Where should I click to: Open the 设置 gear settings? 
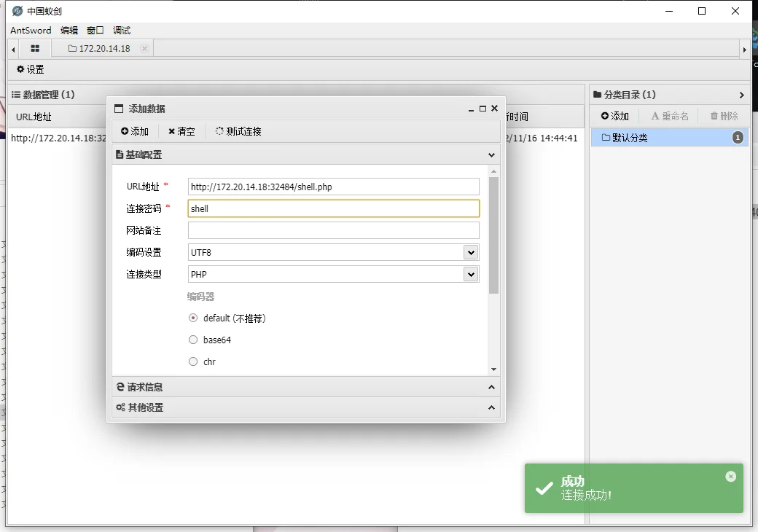point(30,69)
